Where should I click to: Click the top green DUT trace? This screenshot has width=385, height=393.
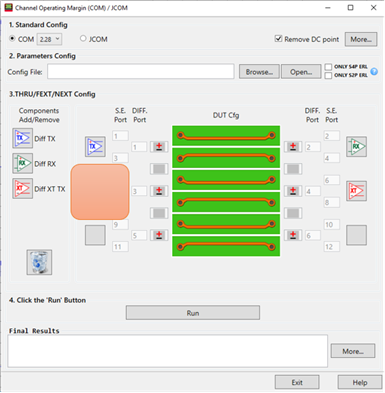226,136
